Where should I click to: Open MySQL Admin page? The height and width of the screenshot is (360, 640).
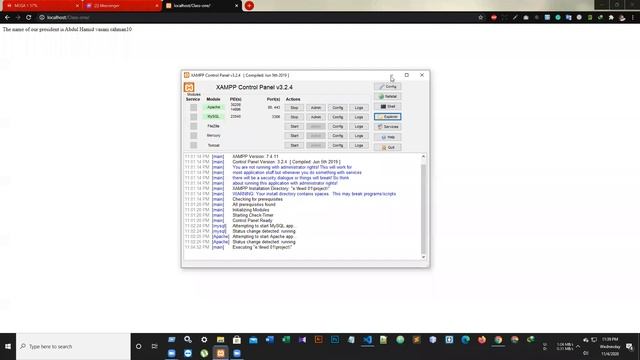click(316, 117)
